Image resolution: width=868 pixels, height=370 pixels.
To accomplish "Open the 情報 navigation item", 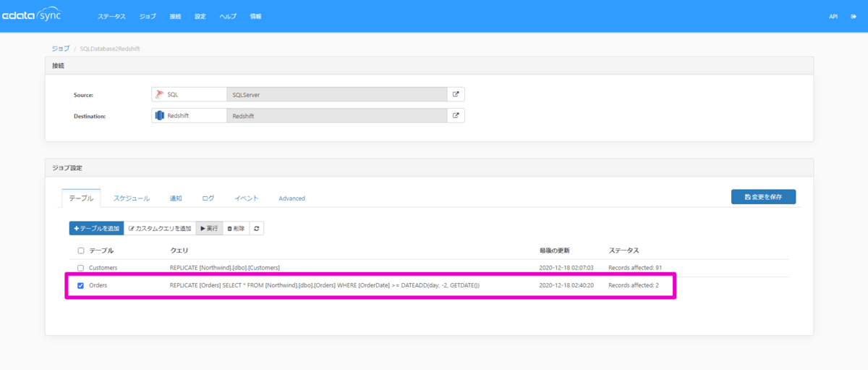I will coord(255,16).
